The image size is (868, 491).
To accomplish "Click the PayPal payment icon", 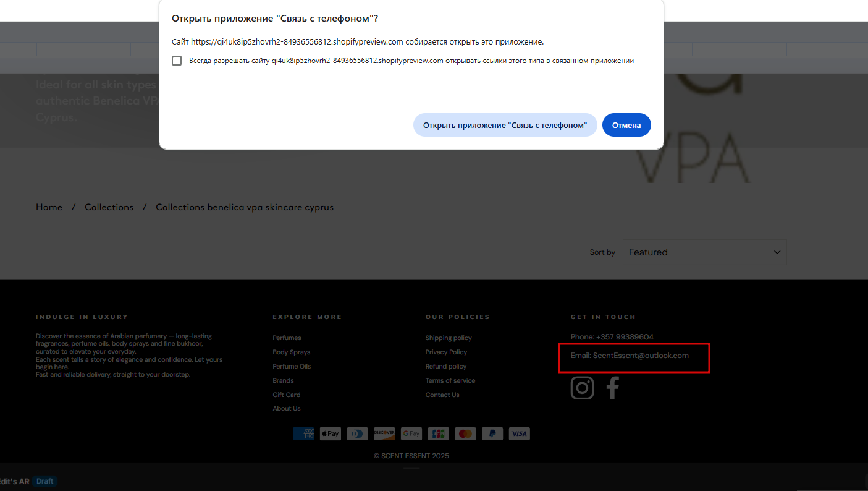I will 492,434.
